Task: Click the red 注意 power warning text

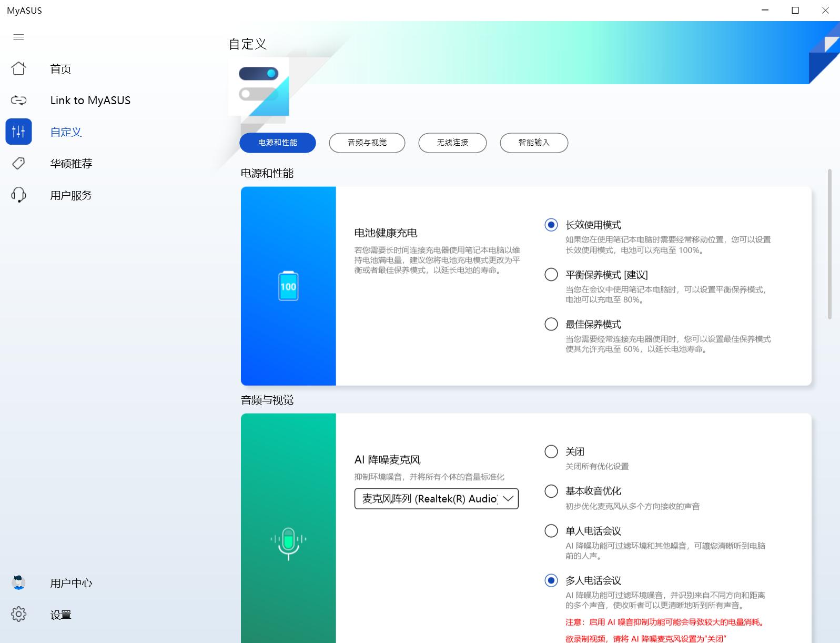Action: [x=665, y=622]
